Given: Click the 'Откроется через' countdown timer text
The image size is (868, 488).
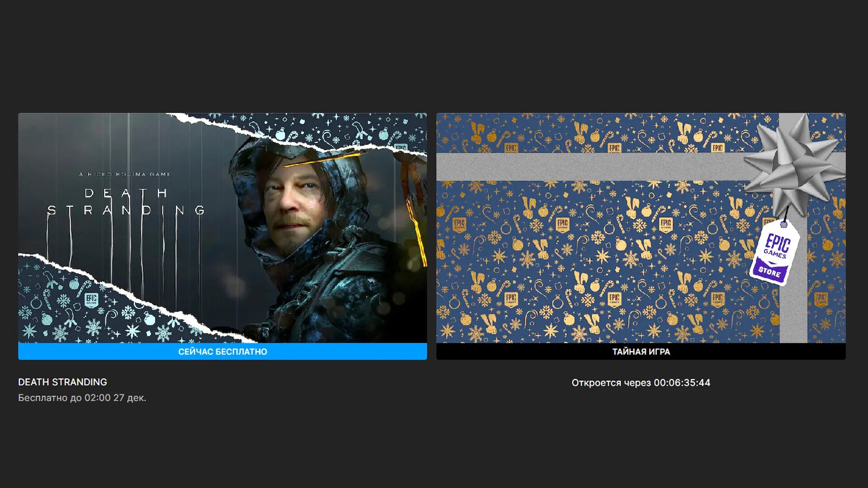Looking at the screenshot, I should pyautogui.click(x=641, y=383).
